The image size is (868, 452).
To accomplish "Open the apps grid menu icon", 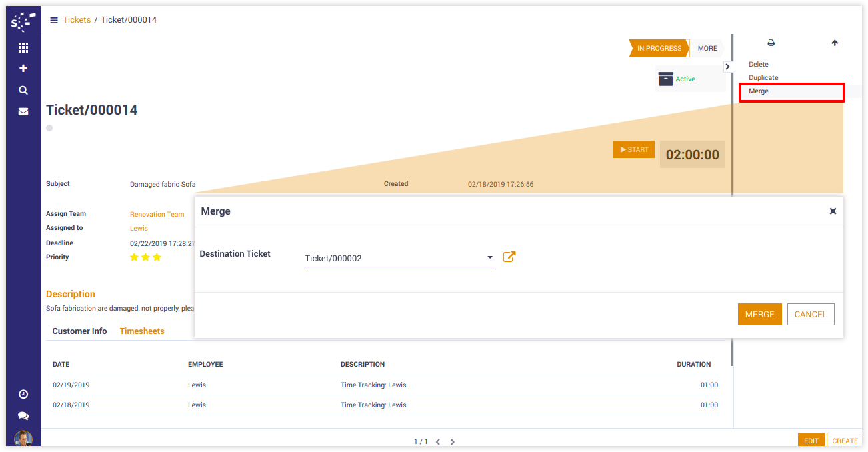I will 23,48.
